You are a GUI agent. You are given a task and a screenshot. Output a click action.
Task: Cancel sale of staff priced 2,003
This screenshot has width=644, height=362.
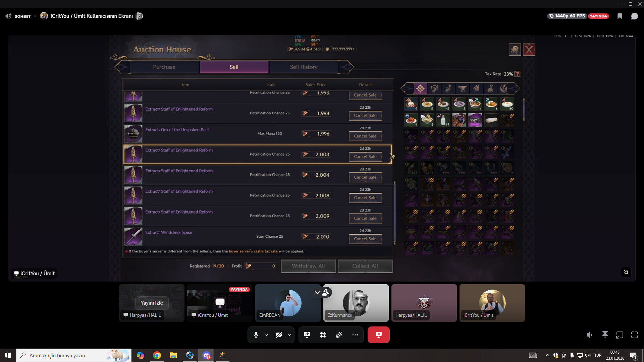[365, 157]
